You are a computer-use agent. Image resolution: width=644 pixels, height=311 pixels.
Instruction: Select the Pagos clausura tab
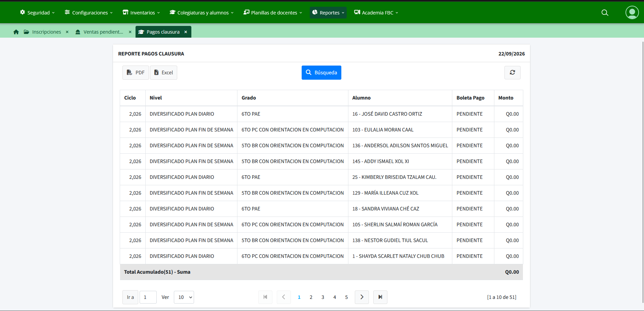point(159,32)
